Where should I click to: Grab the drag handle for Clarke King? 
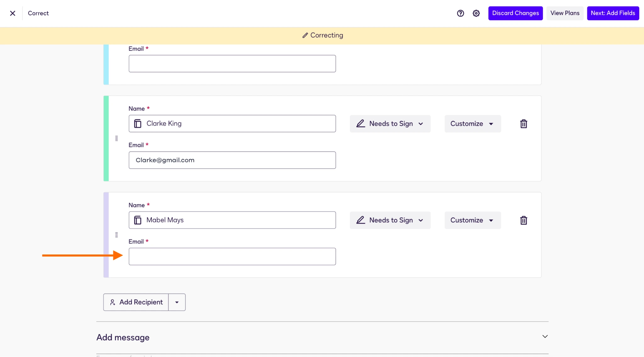(117, 138)
